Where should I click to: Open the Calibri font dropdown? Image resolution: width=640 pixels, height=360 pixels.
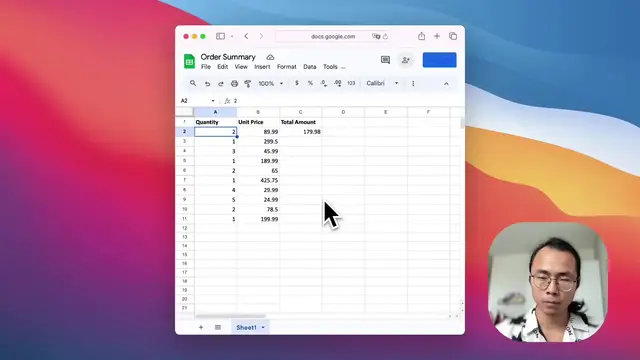click(x=382, y=83)
